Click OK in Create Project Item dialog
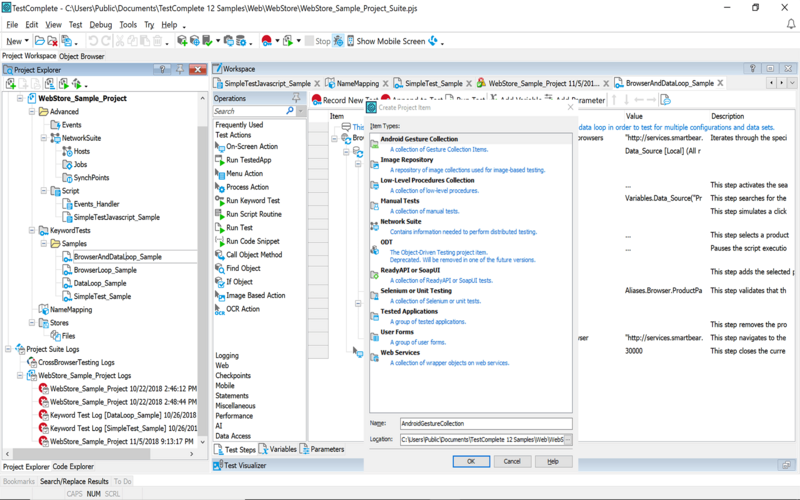Screen dimensions: 800x500 click(471, 461)
